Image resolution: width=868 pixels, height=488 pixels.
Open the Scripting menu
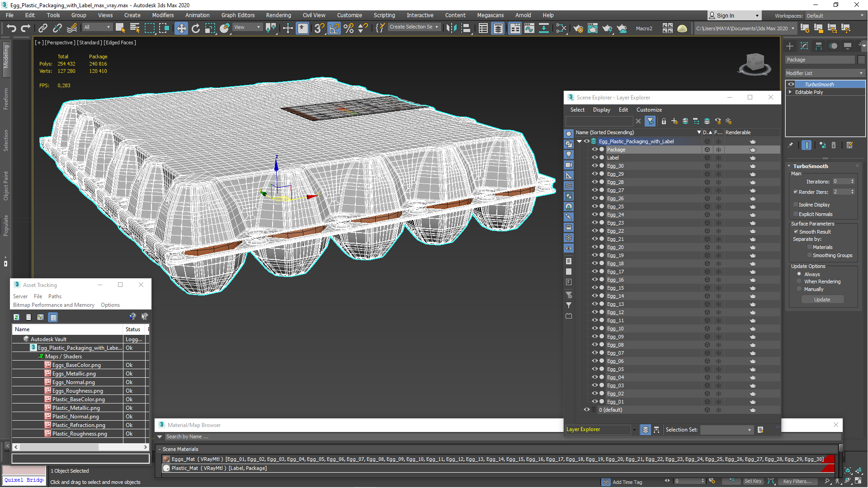coord(384,15)
